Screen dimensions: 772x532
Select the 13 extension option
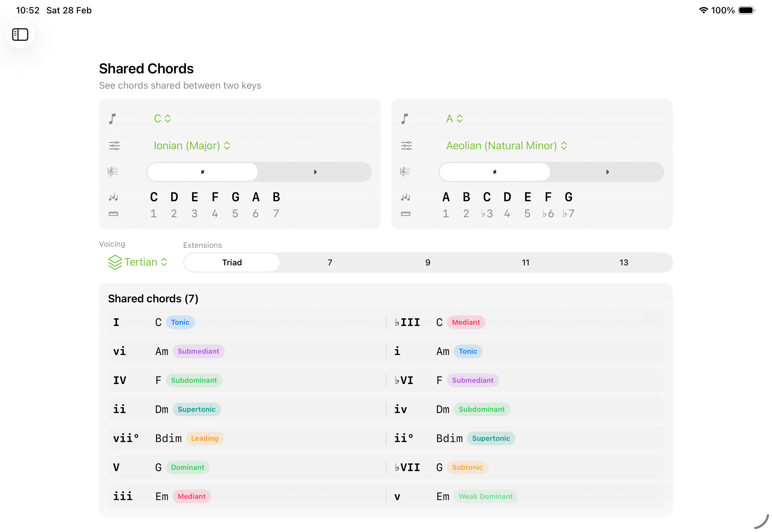point(624,262)
